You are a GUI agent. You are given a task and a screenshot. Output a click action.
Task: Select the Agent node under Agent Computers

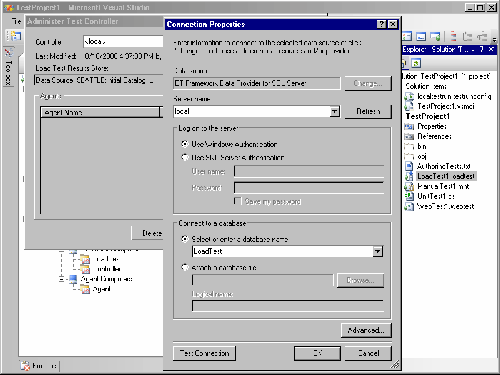coord(101,289)
